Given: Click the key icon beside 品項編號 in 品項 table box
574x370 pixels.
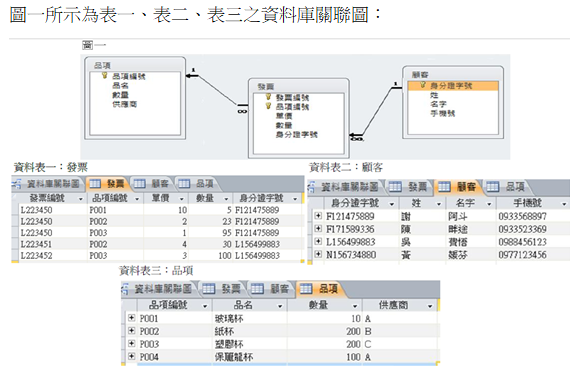Looking at the screenshot, I should click(104, 76).
